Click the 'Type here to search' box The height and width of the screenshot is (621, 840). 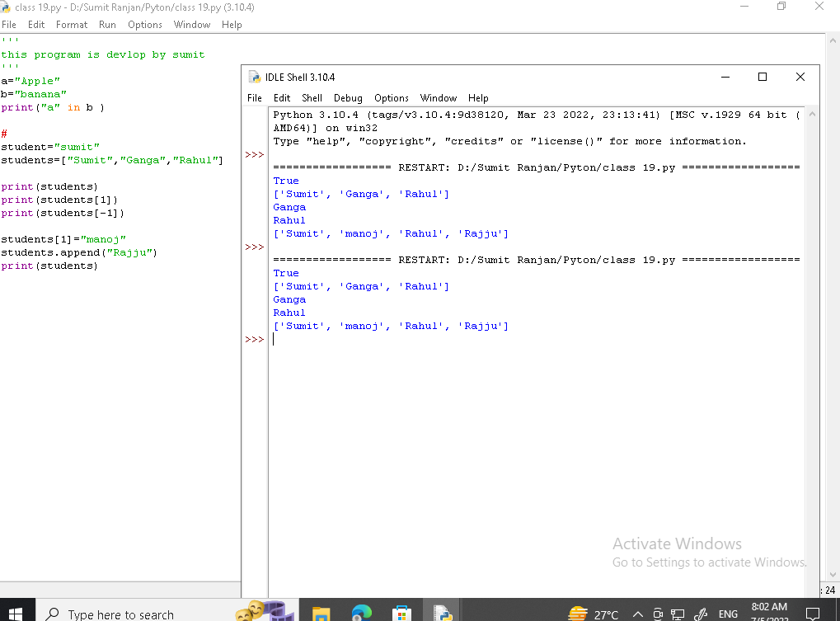point(120,614)
